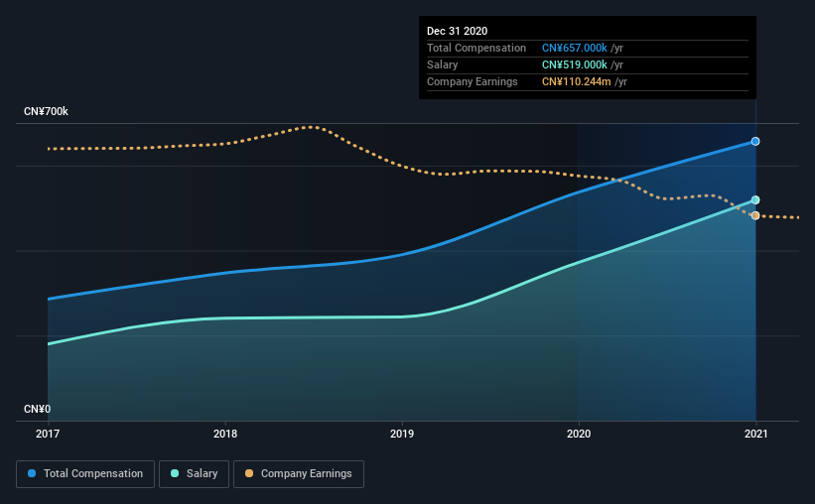This screenshot has width=815, height=504.
Task: Toggle the Salary legend button
Action: 194,474
